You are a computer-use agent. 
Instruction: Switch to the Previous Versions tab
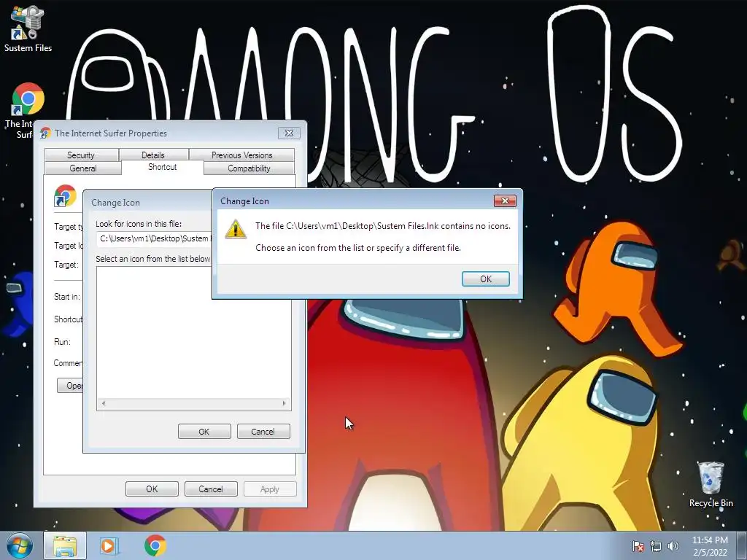[242, 155]
